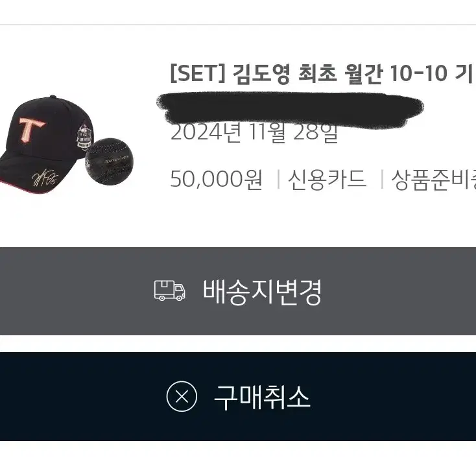Click the divider between 신용카드 and 상품준비중
This screenshot has height=476, width=476.
click(382, 179)
